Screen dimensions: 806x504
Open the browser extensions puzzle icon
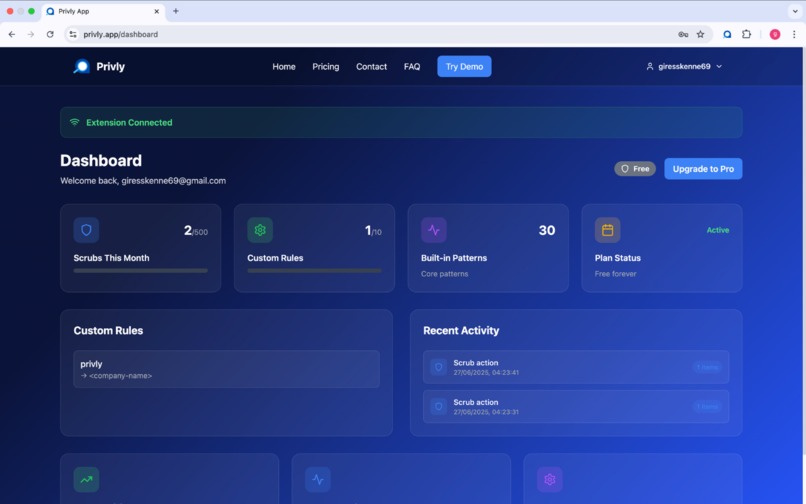pos(746,34)
